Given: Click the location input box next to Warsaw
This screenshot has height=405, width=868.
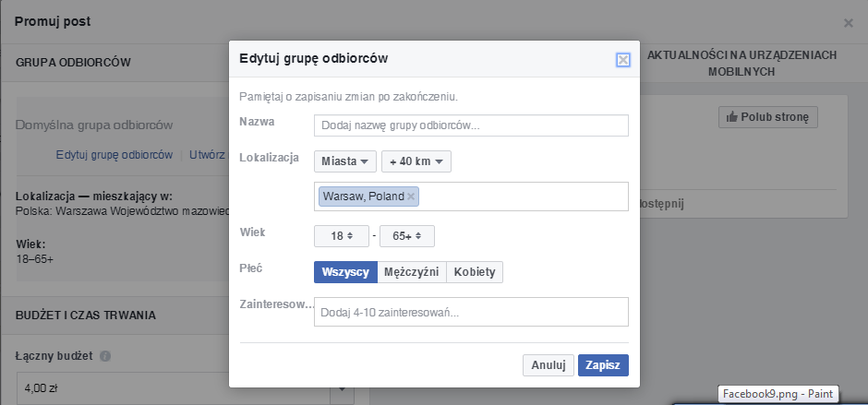Looking at the screenshot, I should click(x=522, y=197).
